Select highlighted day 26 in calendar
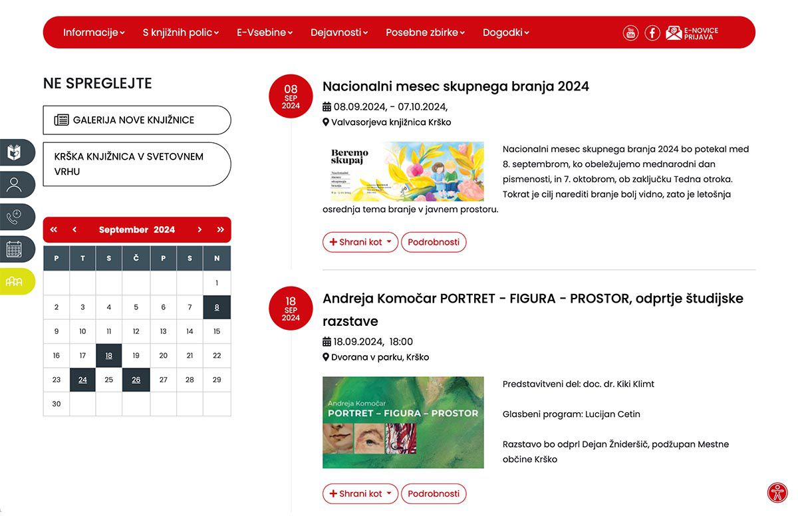 click(x=136, y=380)
